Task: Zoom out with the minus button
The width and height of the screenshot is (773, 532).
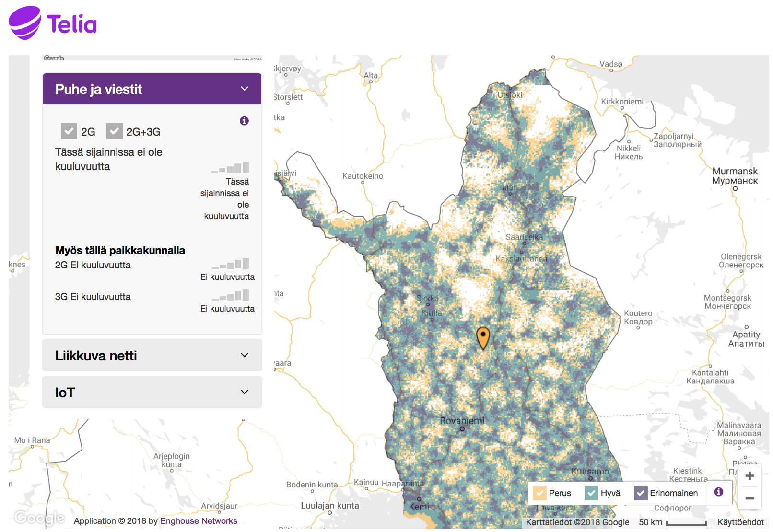Action: pos(750,498)
